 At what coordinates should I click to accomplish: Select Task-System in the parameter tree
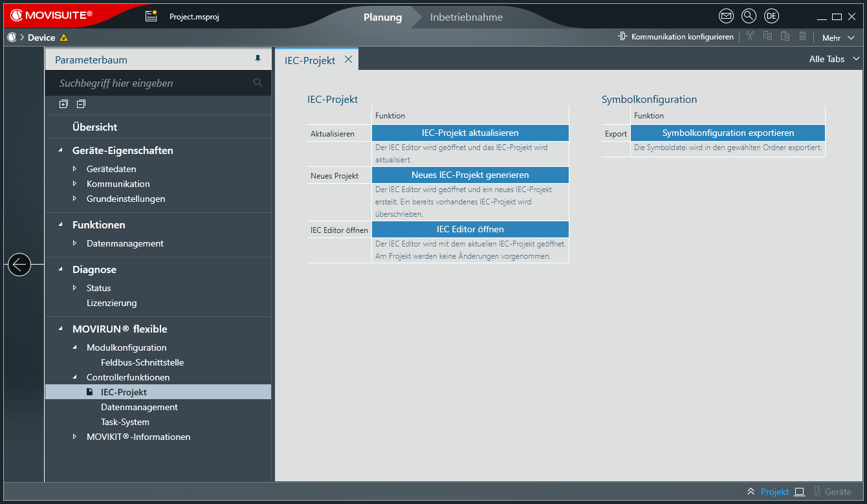[125, 422]
